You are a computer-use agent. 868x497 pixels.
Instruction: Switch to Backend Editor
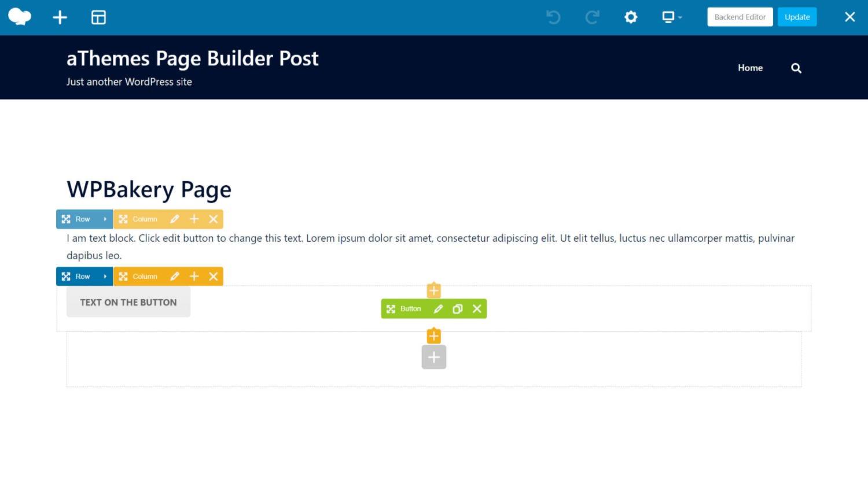click(740, 17)
